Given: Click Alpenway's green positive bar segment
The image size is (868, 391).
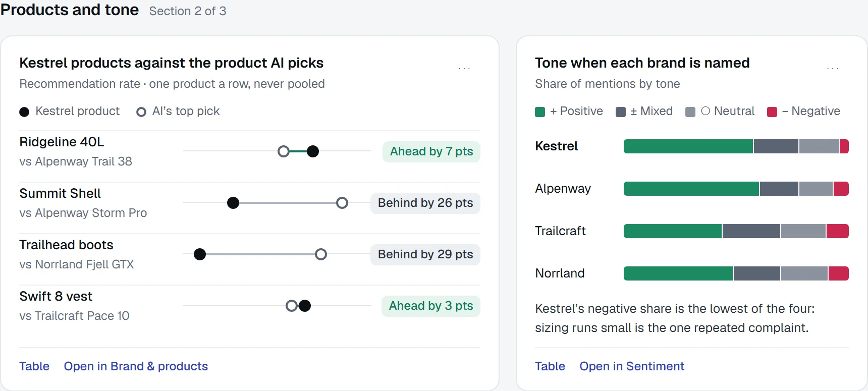Looking at the screenshot, I should pyautogui.click(x=691, y=189).
